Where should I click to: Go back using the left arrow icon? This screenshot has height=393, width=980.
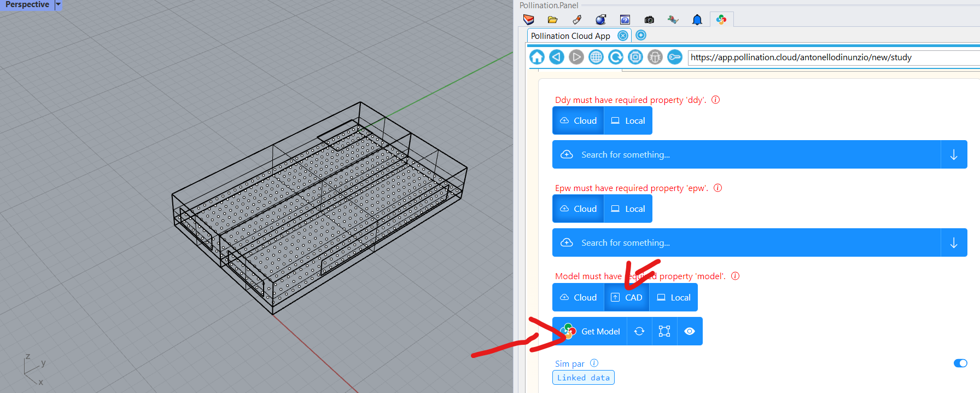click(557, 57)
